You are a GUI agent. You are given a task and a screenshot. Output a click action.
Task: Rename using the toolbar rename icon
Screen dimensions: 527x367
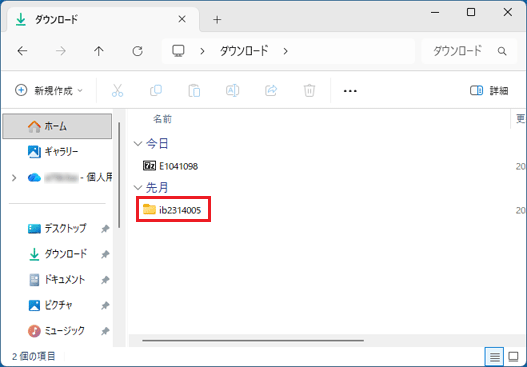pos(233,91)
